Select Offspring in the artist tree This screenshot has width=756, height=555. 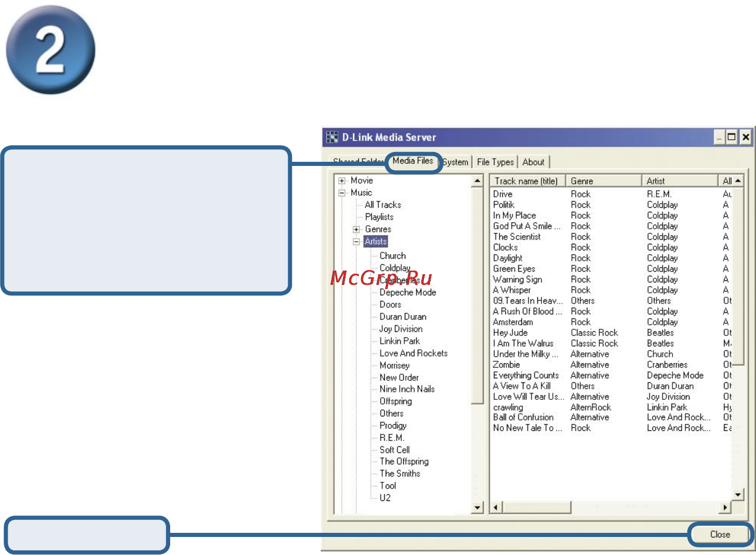point(396,401)
